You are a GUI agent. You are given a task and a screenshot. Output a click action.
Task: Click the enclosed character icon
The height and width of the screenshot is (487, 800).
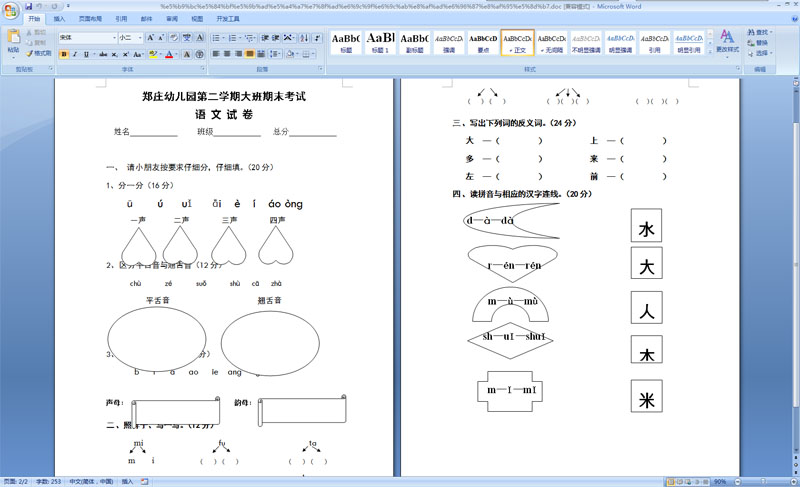click(199, 54)
